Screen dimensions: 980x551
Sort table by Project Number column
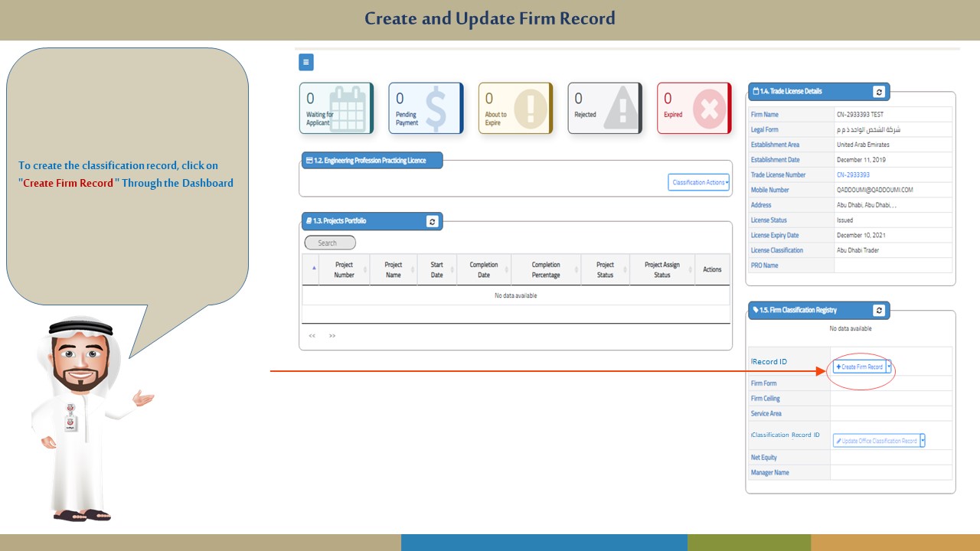tap(344, 270)
